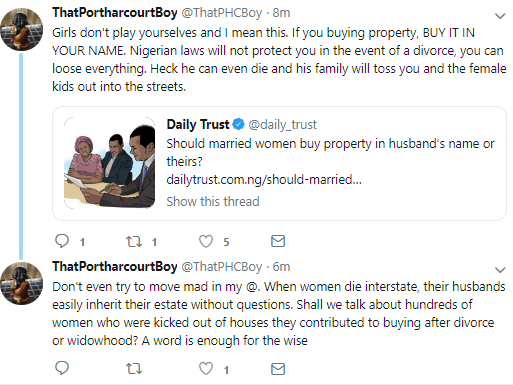Open ThatPortharcourtBoy name on first tweet
This screenshot has width=513, height=385.
[115, 13]
